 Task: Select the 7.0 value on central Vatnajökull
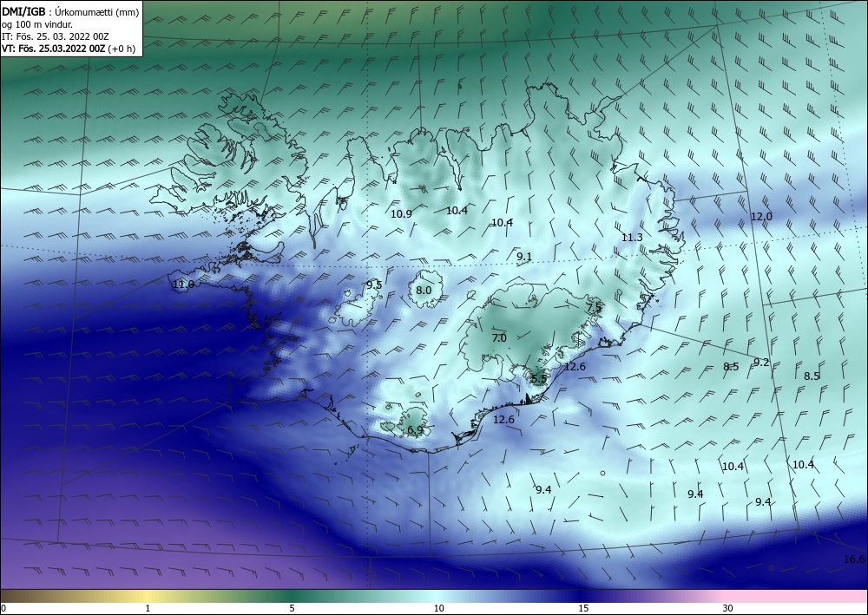click(499, 337)
